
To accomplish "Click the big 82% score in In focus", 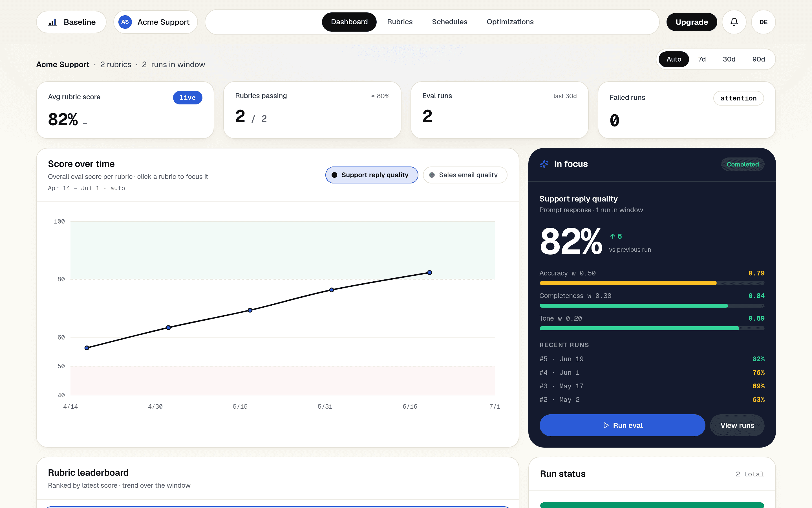I will point(571,241).
